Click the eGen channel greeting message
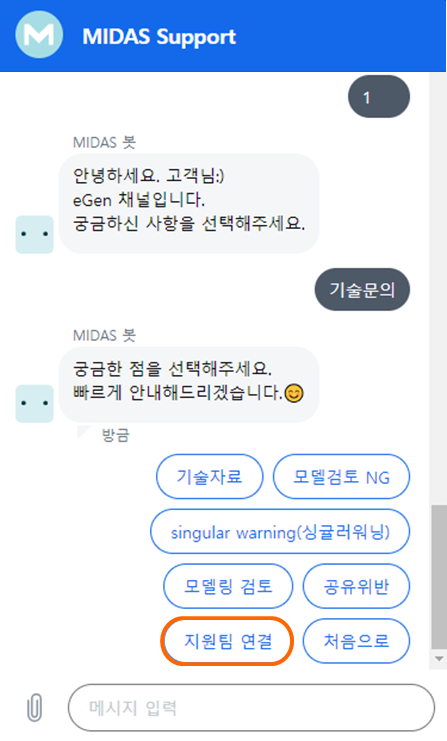The image size is (447, 741). click(x=189, y=204)
